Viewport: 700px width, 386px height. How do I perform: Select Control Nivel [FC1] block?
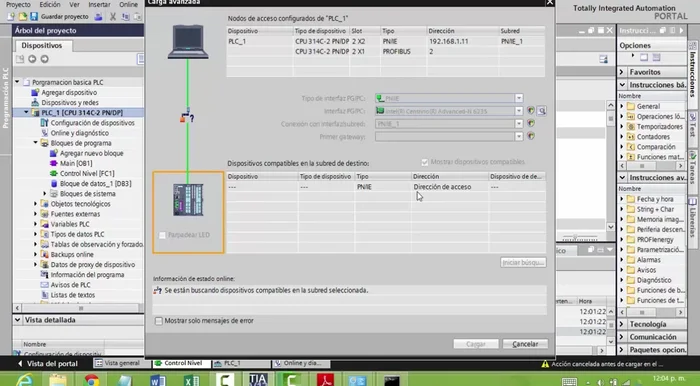coord(87,174)
